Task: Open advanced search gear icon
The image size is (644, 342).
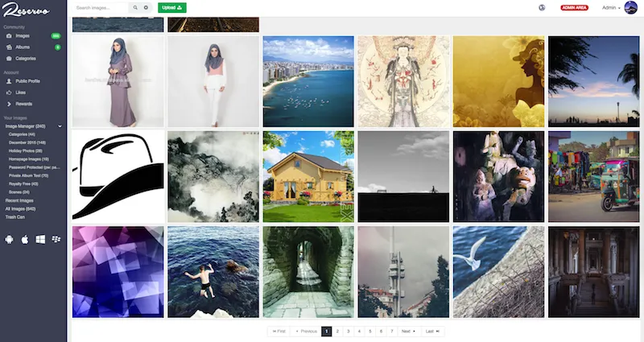Action: (x=146, y=7)
